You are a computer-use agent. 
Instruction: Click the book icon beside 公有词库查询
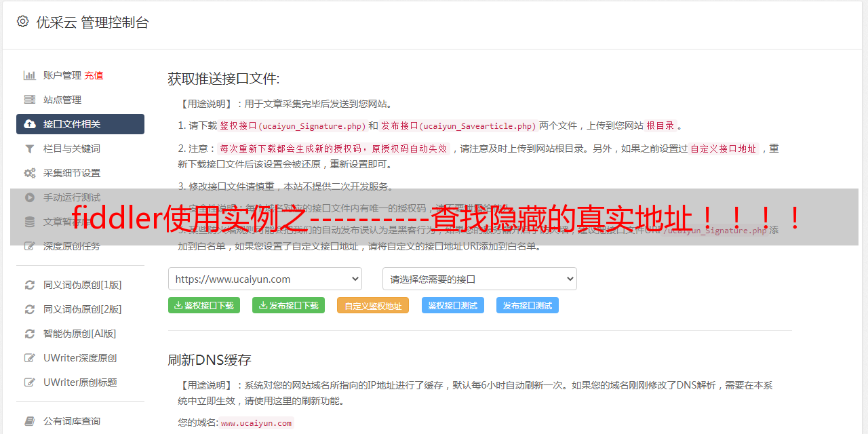click(x=30, y=421)
